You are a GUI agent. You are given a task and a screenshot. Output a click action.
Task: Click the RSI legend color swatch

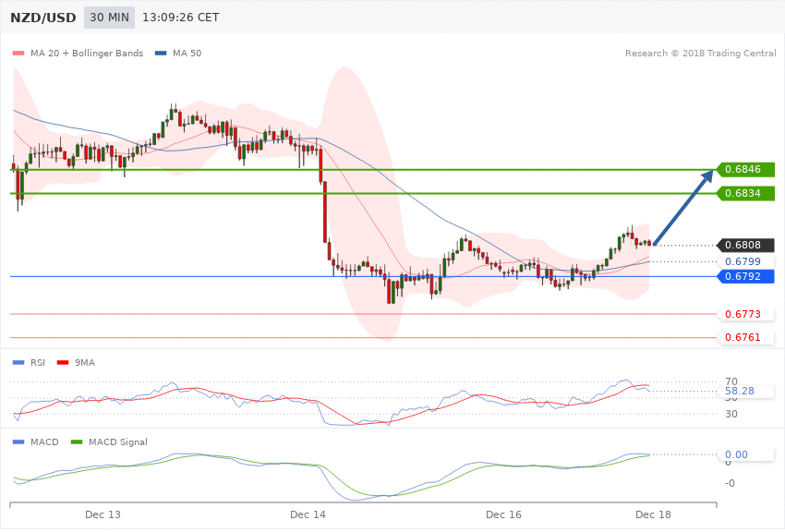click(18, 362)
